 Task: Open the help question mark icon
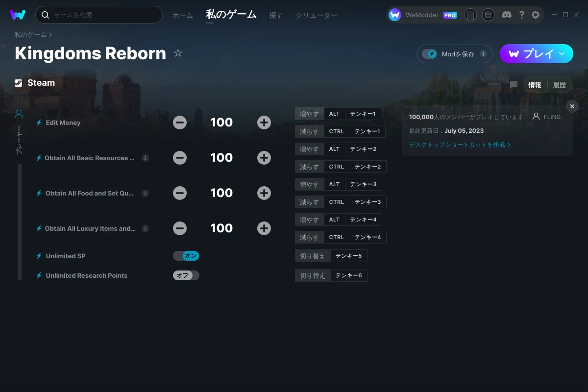[521, 15]
